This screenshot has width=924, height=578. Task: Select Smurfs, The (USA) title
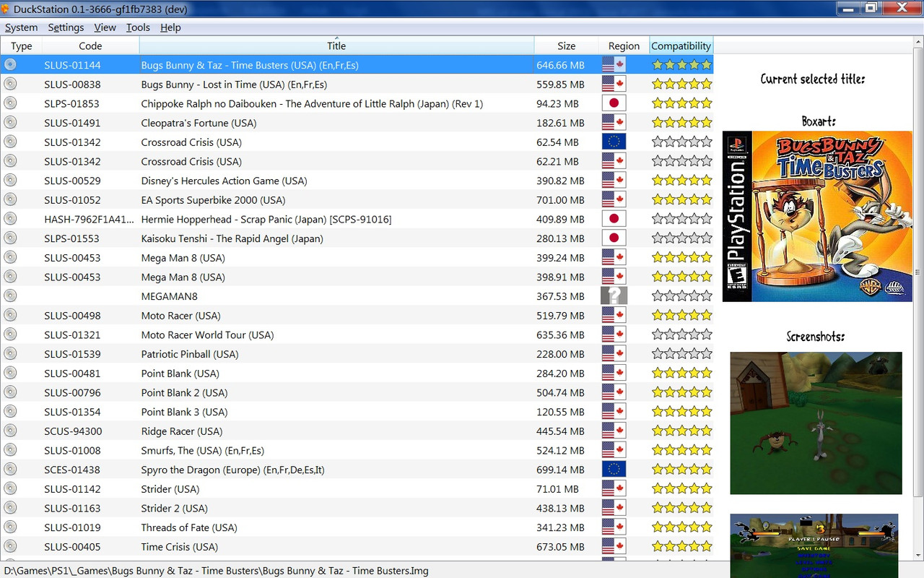(203, 450)
